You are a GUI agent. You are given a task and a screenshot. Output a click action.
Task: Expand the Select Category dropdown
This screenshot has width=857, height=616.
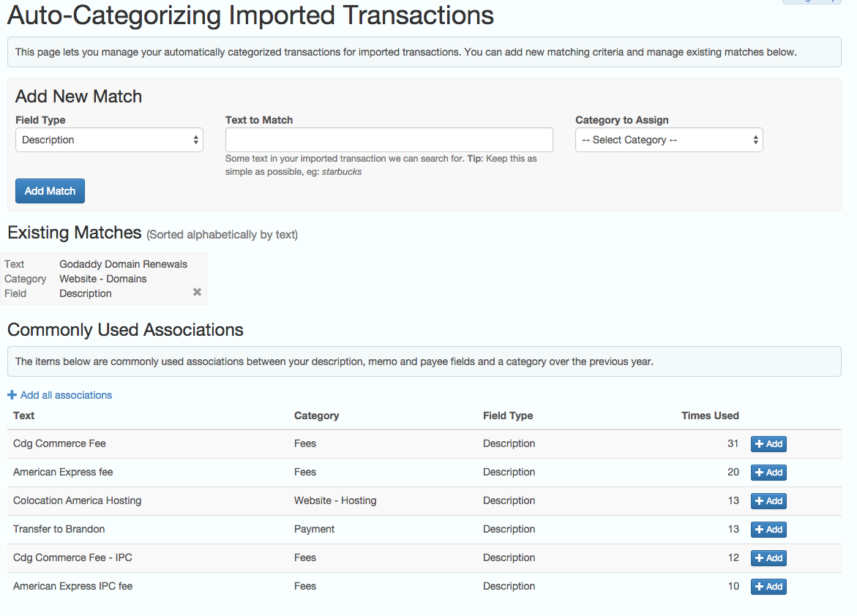pos(669,140)
